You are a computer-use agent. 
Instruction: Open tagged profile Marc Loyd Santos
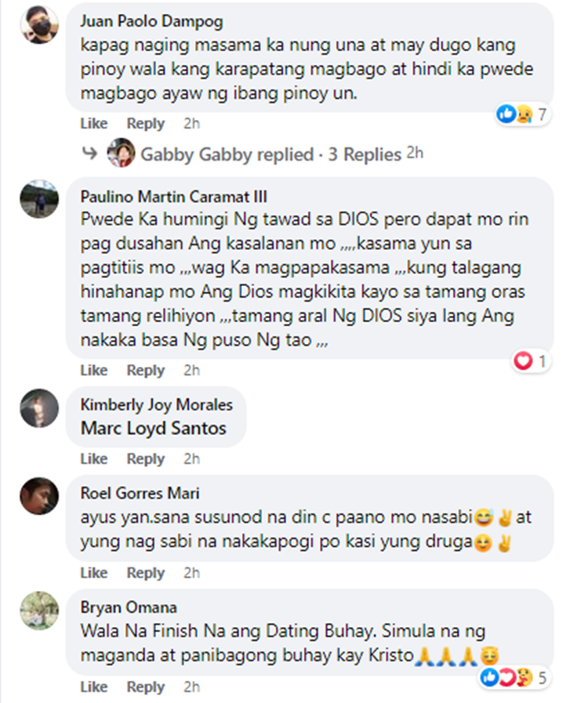point(154,428)
